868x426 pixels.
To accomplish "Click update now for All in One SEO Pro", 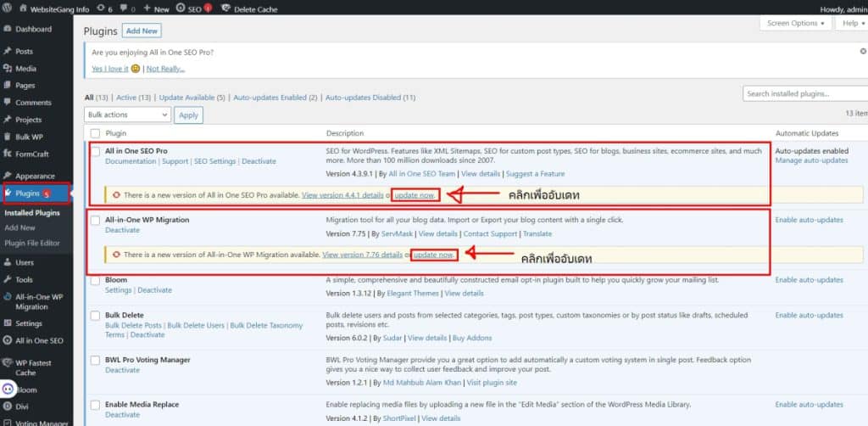I will 415,195.
